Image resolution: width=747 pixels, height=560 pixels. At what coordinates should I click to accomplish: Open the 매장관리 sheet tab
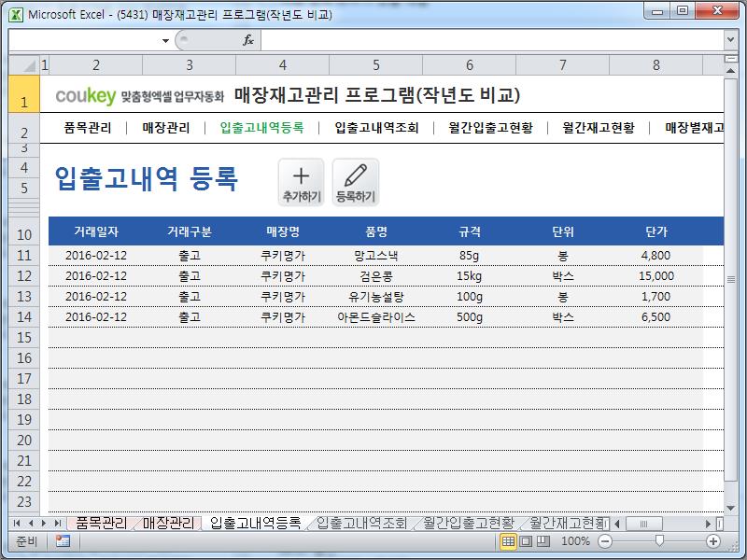pyautogui.click(x=168, y=523)
